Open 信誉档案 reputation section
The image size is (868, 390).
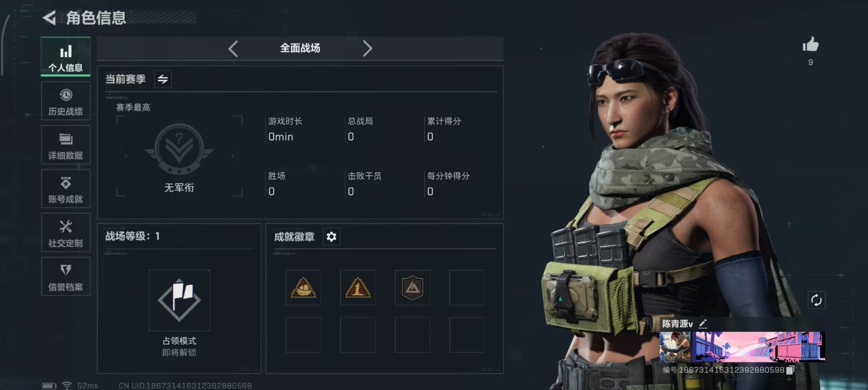(66, 276)
